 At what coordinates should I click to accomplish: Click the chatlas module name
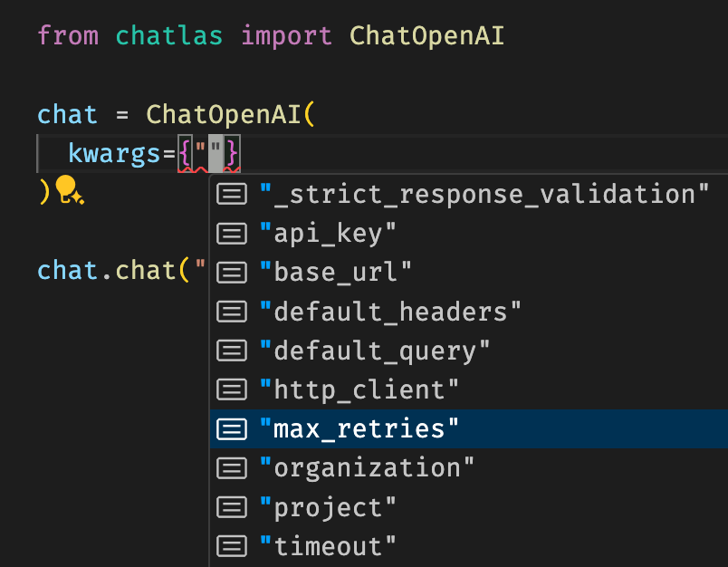point(169,35)
